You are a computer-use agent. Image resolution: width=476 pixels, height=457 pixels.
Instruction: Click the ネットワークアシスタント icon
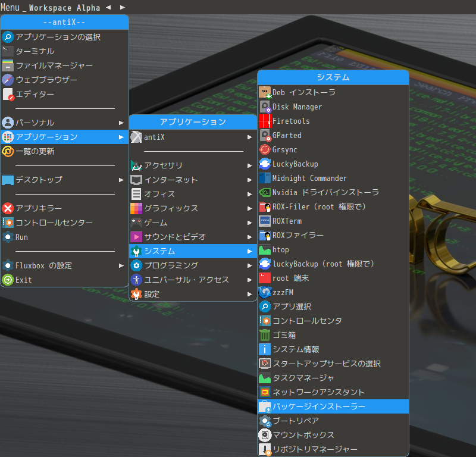tap(265, 392)
